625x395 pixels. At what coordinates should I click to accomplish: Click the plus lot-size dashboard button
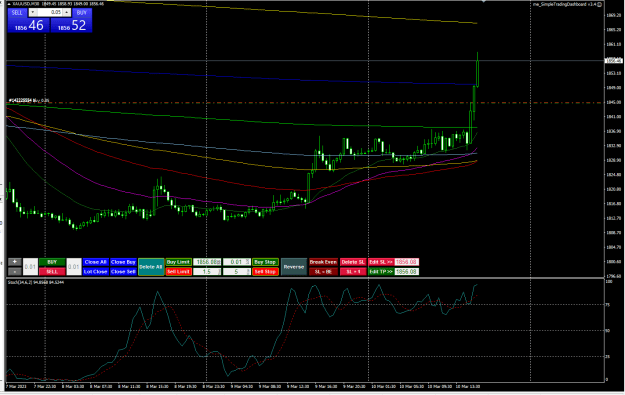(15, 262)
